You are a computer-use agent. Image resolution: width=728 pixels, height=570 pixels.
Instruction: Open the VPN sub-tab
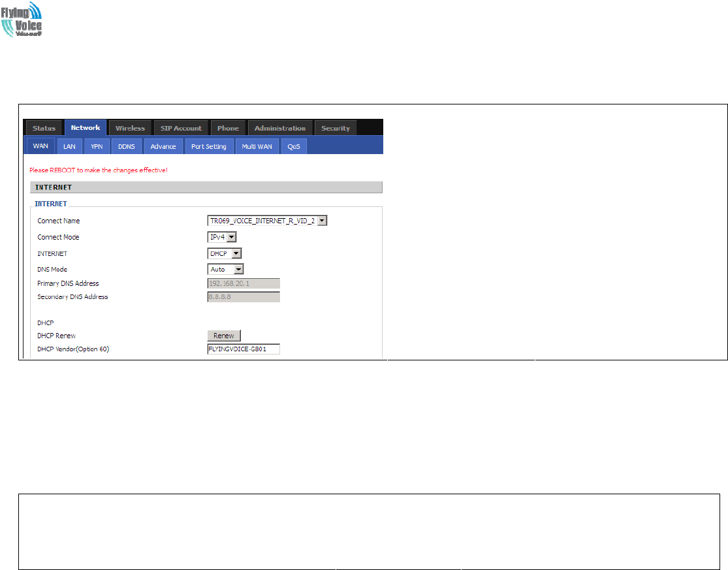[97, 146]
